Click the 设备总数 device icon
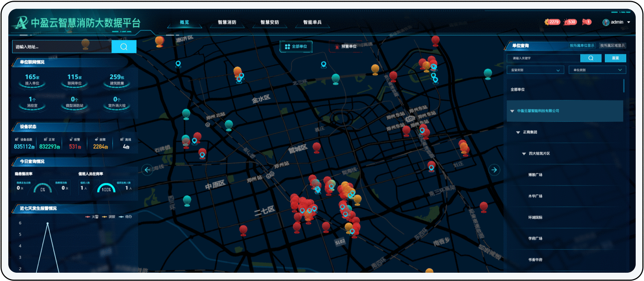 17,139
